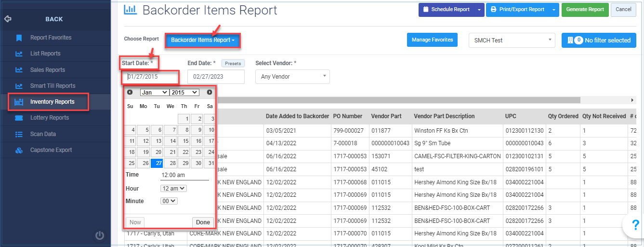Open the Schedule Report dropdown arrow

click(x=479, y=10)
